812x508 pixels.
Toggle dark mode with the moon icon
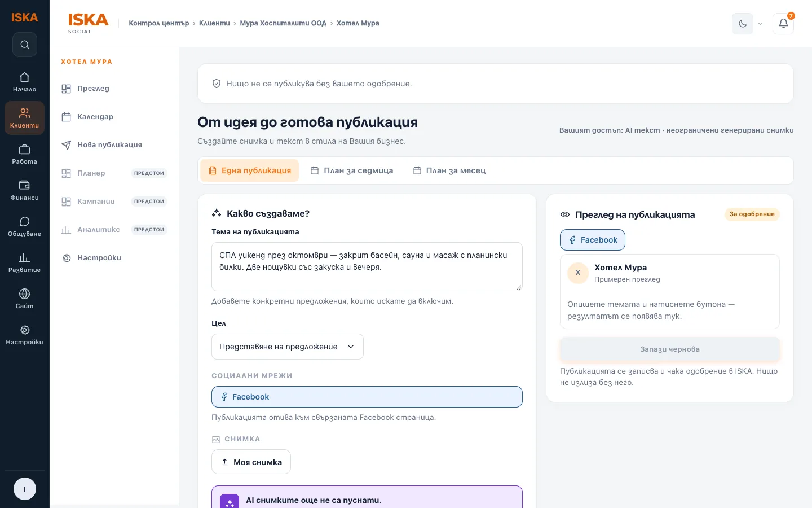click(x=743, y=24)
